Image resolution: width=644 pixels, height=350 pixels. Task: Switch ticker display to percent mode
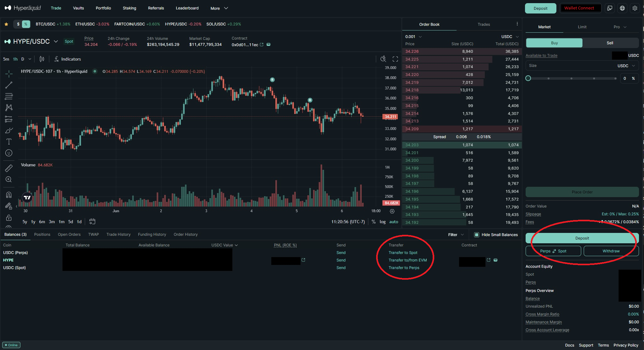click(x=26, y=24)
